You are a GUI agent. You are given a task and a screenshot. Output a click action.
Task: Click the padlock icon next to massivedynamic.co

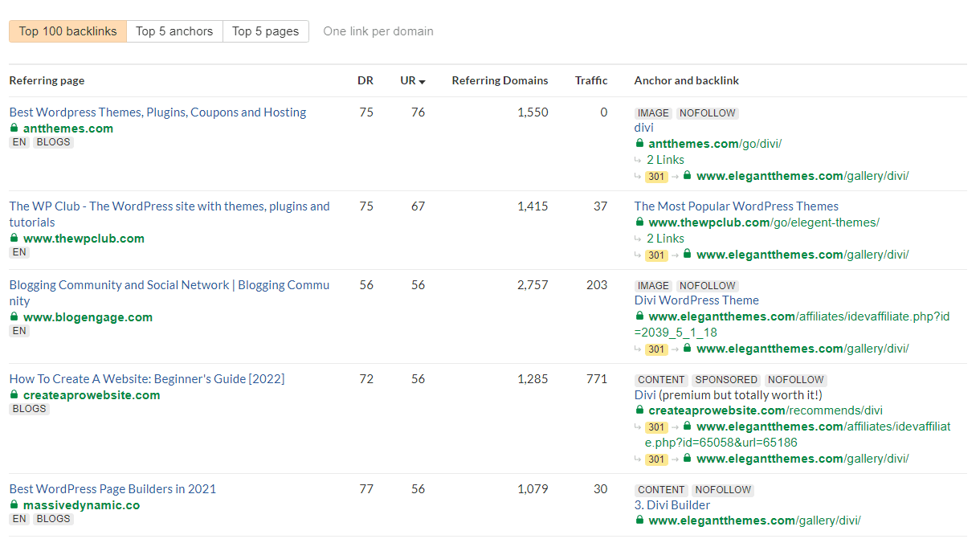pyautogui.click(x=14, y=505)
